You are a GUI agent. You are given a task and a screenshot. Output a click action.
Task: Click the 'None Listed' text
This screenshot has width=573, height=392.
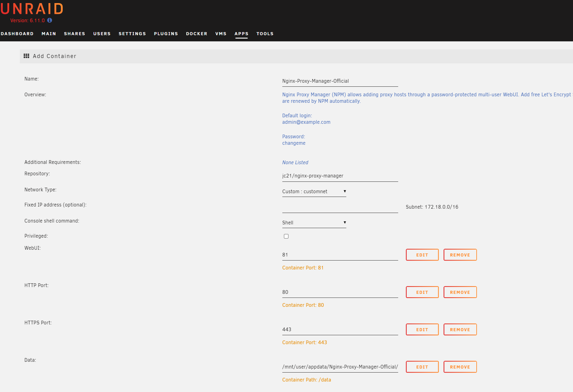coord(295,162)
